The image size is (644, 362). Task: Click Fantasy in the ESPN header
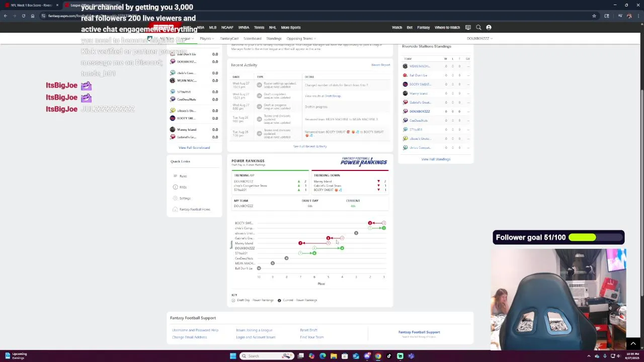coord(424,28)
